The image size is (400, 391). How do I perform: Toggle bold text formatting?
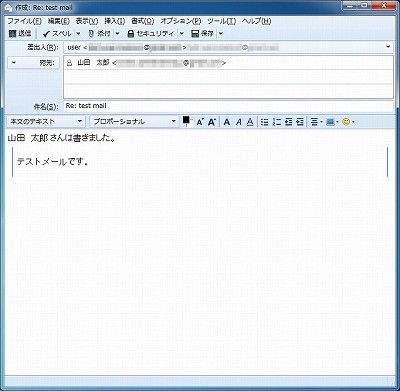[x=227, y=122]
